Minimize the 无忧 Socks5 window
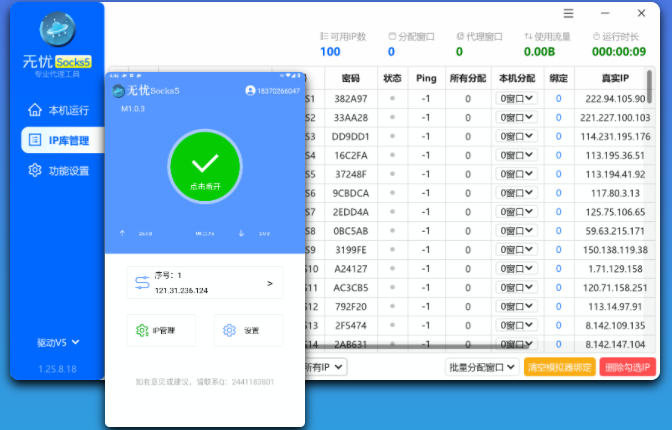This screenshot has width=672, height=430. (605, 13)
